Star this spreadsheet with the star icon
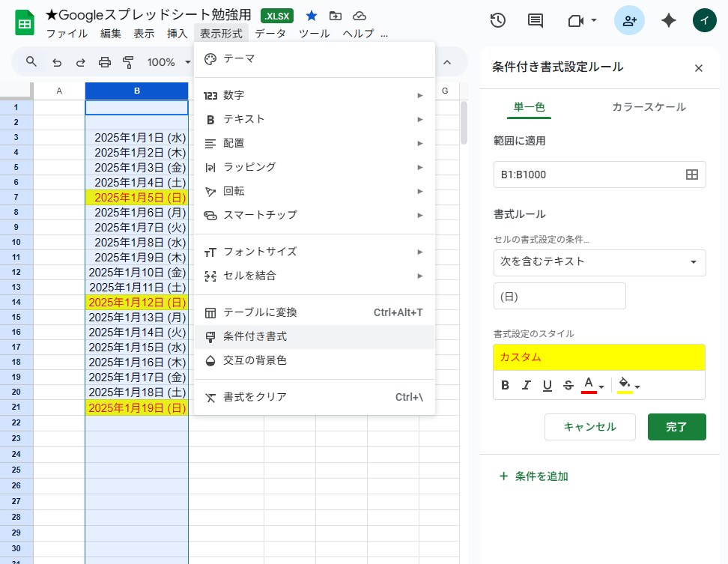The image size is (728, 564). tap(312, 16)
